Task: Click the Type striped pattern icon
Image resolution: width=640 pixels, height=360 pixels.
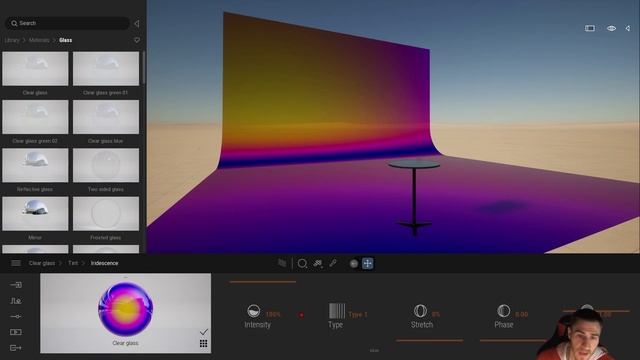Action: [337, 311]
